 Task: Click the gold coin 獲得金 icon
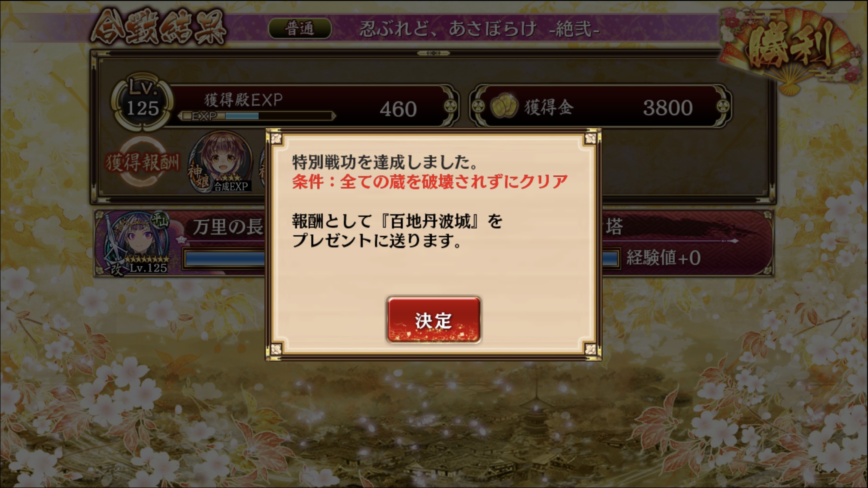504,106
